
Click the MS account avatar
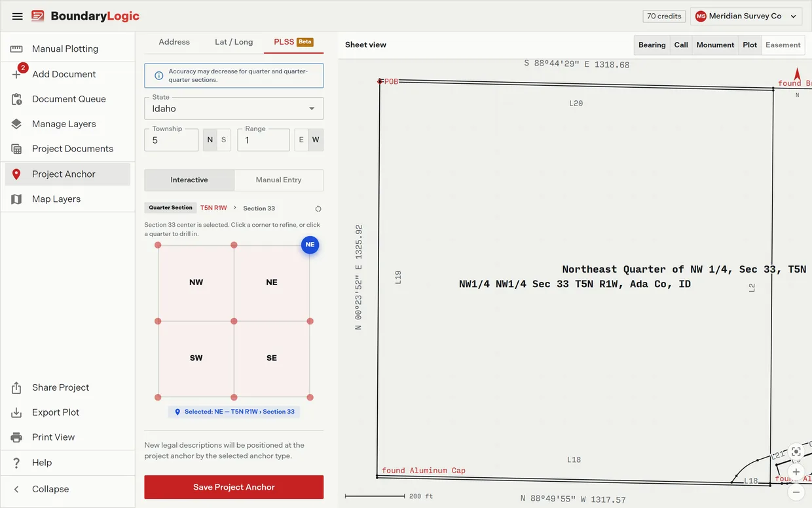click(701, 16)
